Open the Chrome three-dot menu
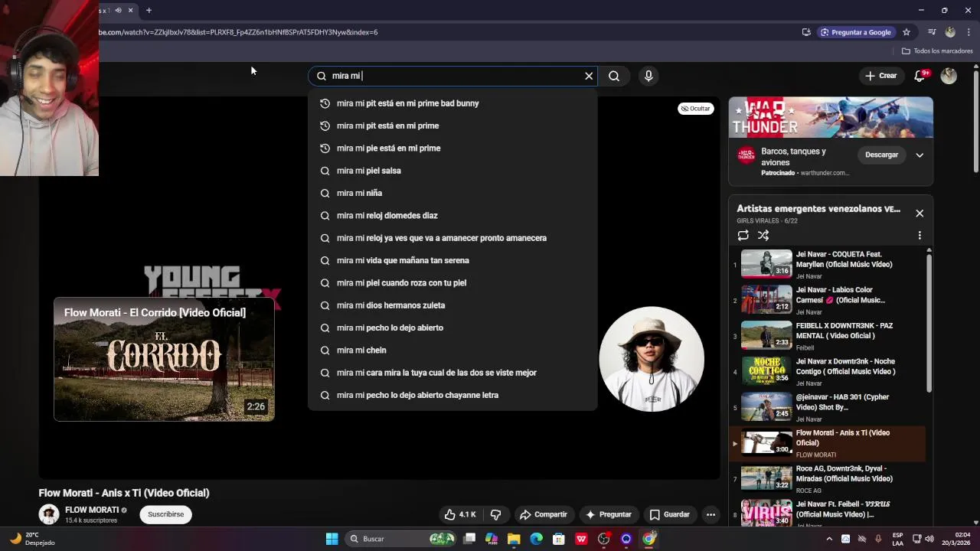The image size is (980, 551). click(x=969, y=32)
